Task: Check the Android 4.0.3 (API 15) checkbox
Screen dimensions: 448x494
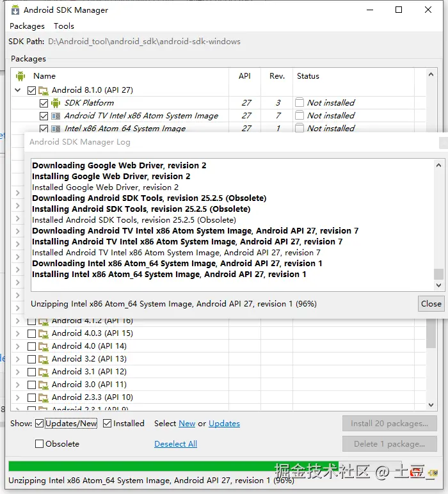Action: tap(31, 333)
